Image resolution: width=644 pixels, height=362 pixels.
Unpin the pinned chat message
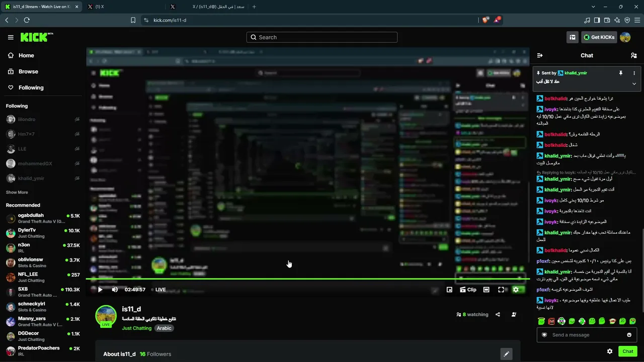[621, 73]
